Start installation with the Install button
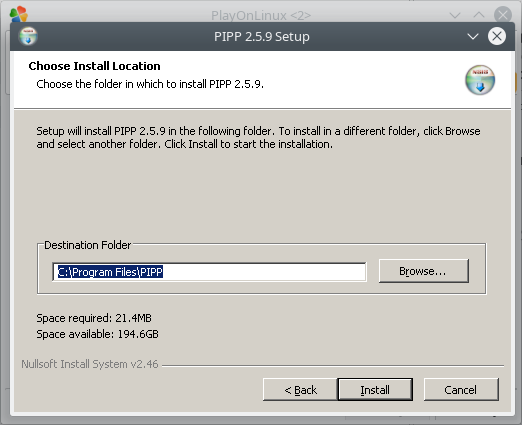The height and width of the screenshot is (425, 522). (375, 389)
